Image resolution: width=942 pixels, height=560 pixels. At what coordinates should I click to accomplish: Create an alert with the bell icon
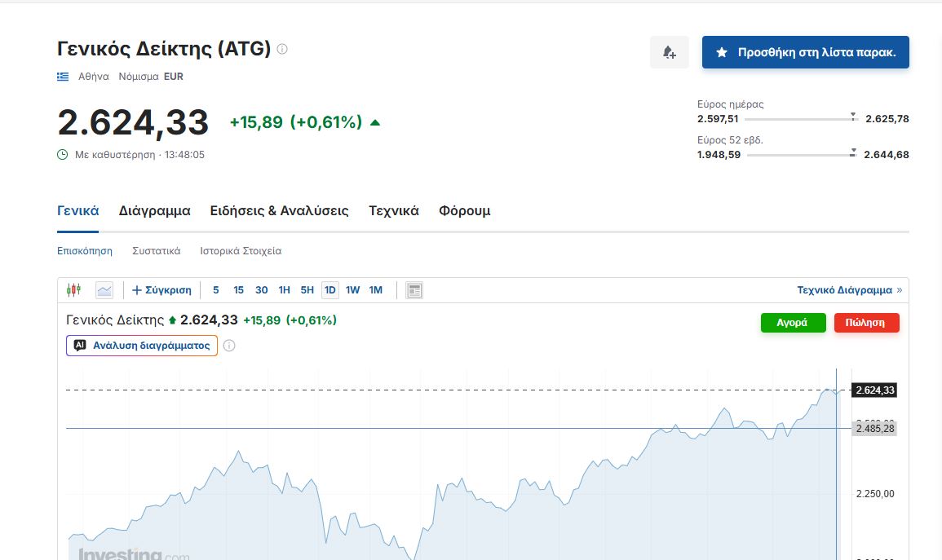point(670,52)
